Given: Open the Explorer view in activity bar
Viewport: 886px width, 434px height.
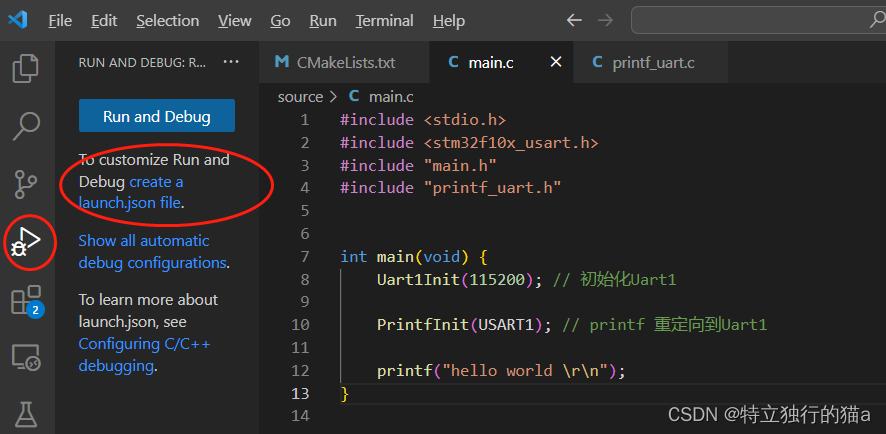Looking at the screenshot, I should point(26,68).
